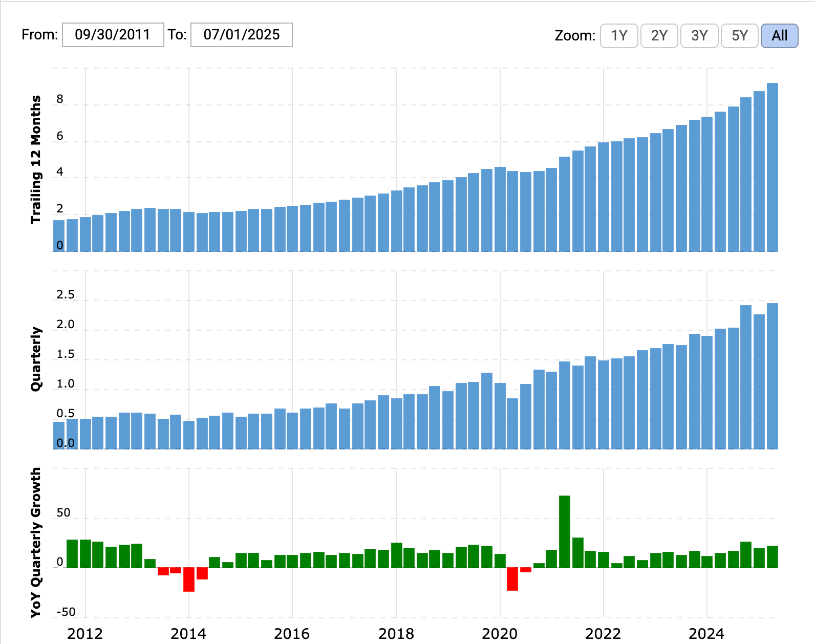Click the last Trailing 12 Months bar

(x=773, y=167)
